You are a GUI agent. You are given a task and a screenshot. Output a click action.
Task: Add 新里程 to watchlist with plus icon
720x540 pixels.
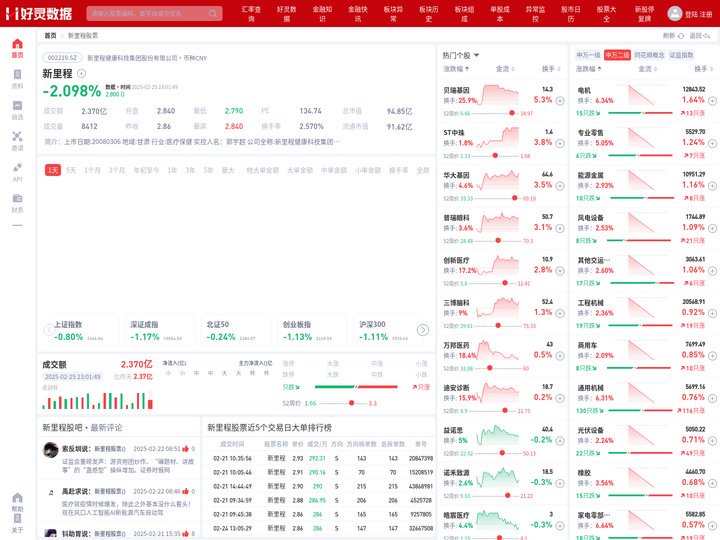pos(81,73)
